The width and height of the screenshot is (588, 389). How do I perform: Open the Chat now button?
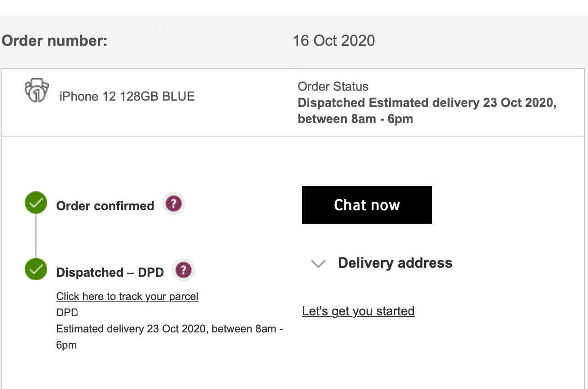click(367, 205)
